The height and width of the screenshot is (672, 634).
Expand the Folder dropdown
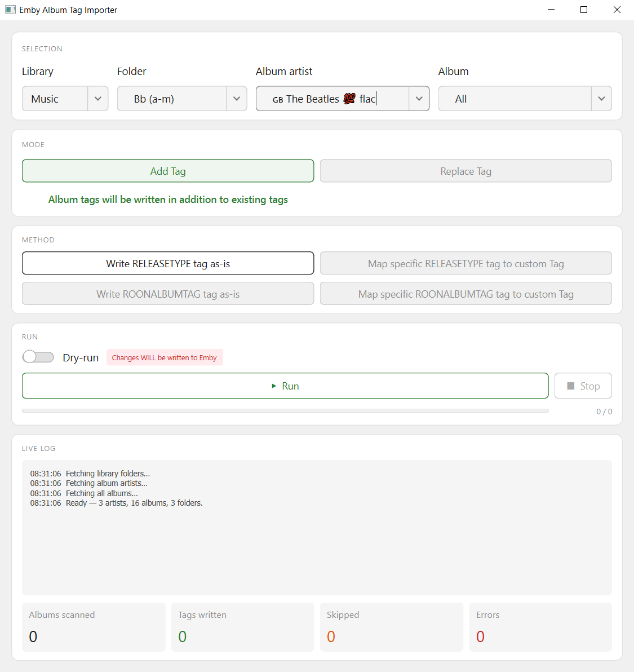[237, 99]
